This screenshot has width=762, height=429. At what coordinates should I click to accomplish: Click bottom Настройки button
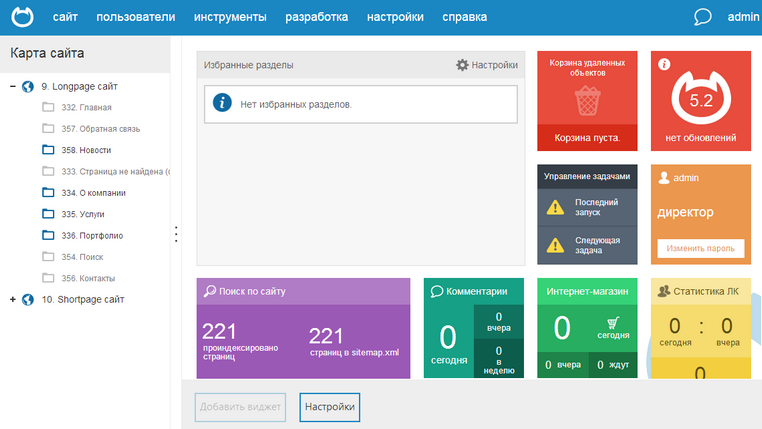click(x=329, y=407)
